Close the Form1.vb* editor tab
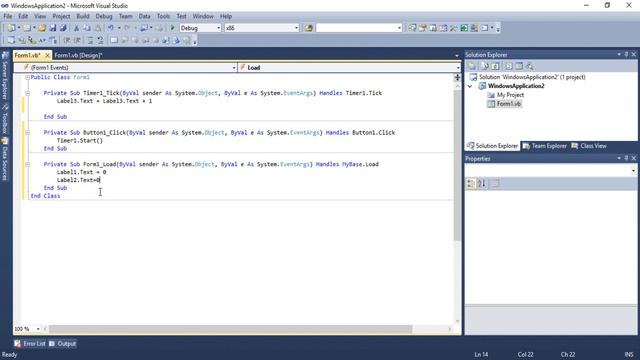The image size is (640, 360). (x=47, y=56)
